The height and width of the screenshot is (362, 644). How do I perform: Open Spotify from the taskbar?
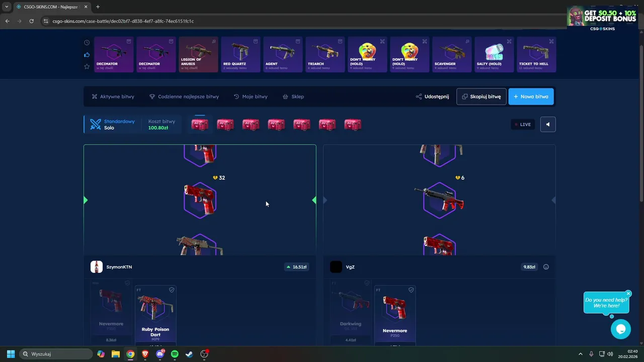(175, 354)
